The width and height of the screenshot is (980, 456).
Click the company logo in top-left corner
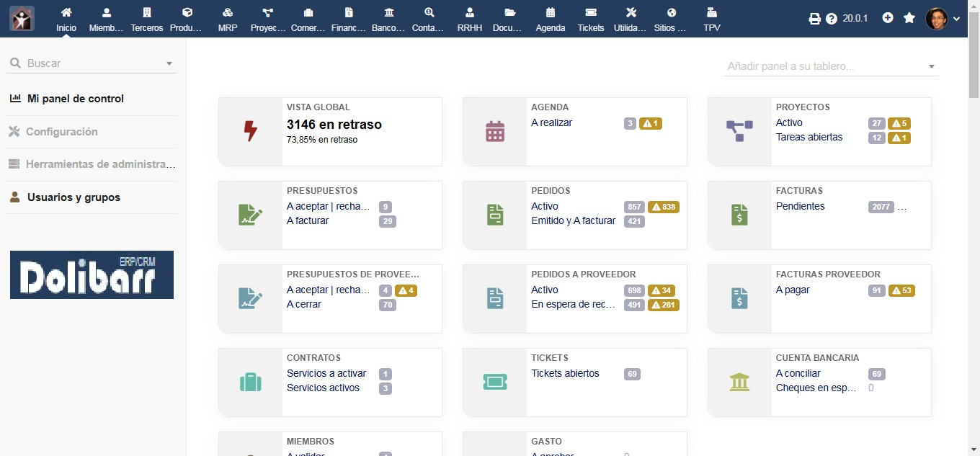[x=22, y=18]
